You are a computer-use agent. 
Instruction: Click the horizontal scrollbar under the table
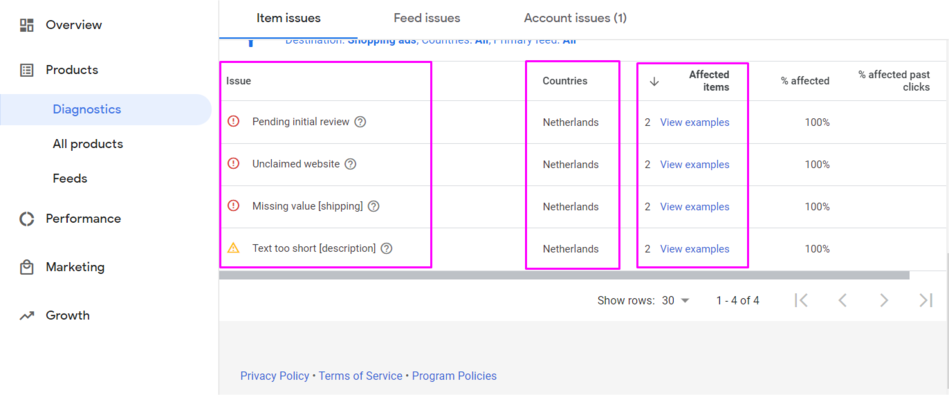click(x=564, y=275)
